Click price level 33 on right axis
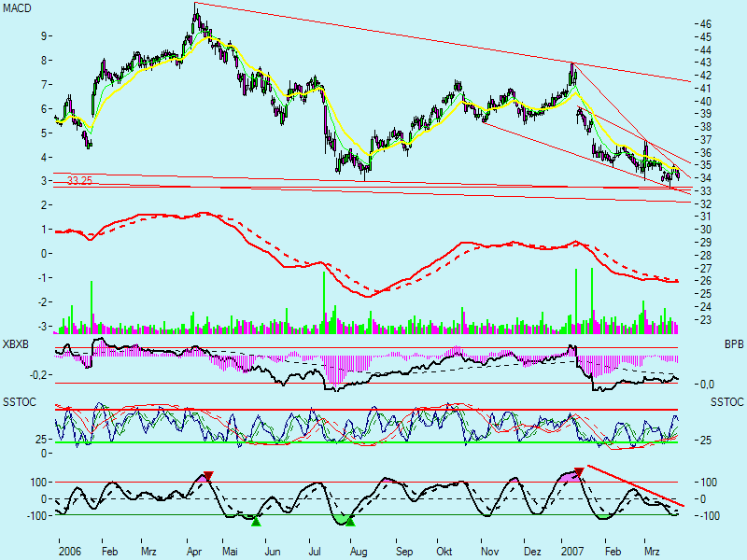747x560 pixels. [706, 191]
